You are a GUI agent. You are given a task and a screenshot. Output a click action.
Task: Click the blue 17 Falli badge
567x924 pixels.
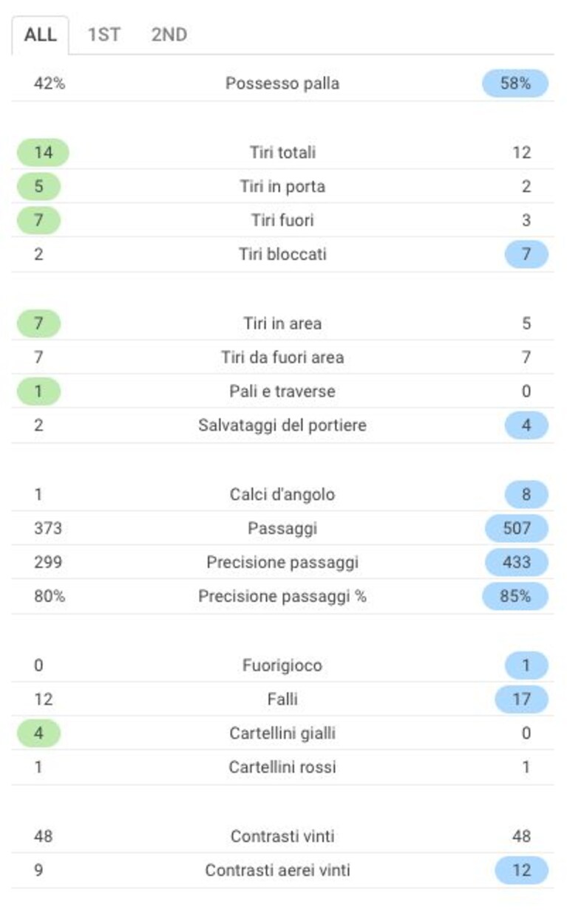522,699
